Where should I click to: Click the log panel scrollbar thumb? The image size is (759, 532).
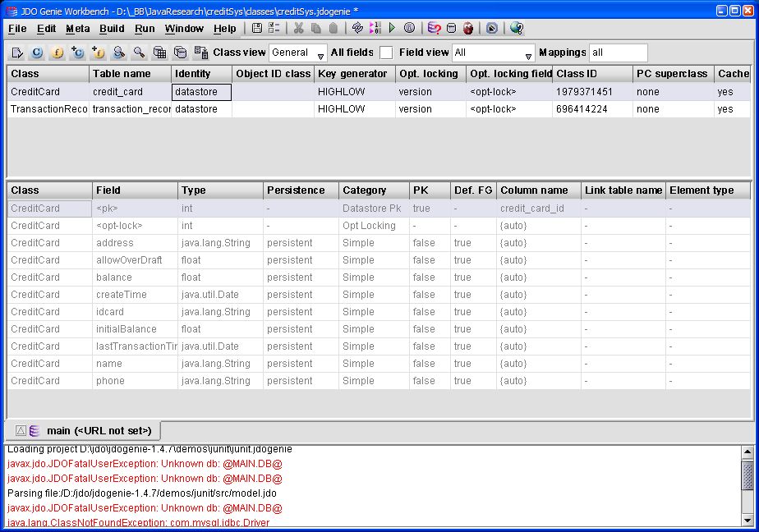point(747,475)
